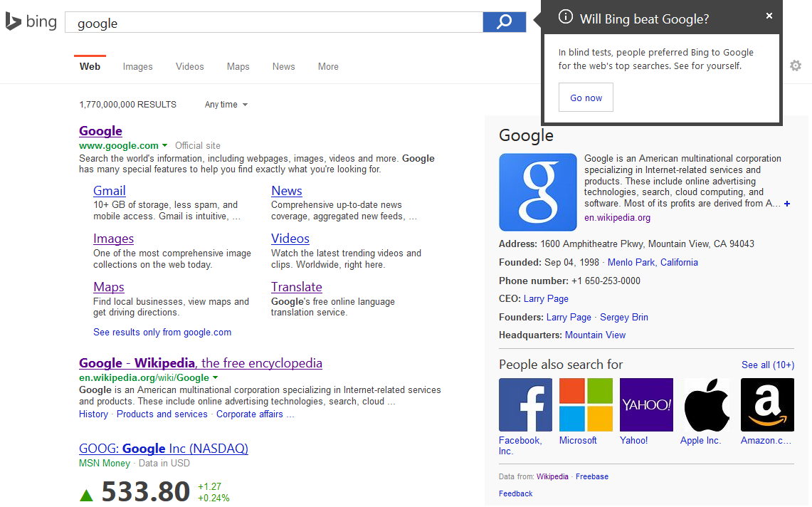Click the Yahoo! purple logo thumbnail

[x=646, y=404]
